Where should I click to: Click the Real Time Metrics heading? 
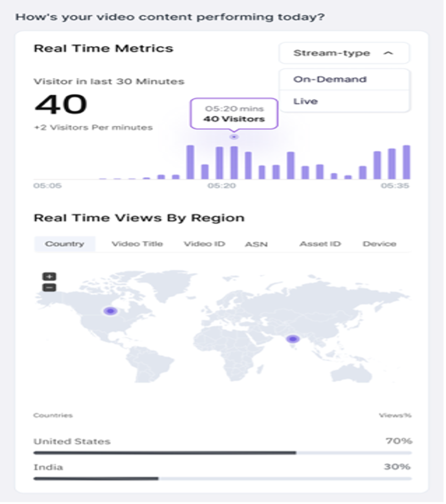(103, 49)
